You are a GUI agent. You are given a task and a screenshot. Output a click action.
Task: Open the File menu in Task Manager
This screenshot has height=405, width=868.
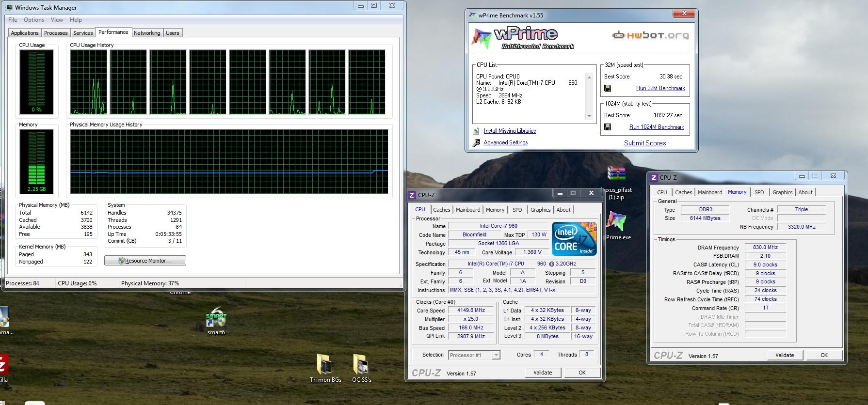(x=13, y=20)
